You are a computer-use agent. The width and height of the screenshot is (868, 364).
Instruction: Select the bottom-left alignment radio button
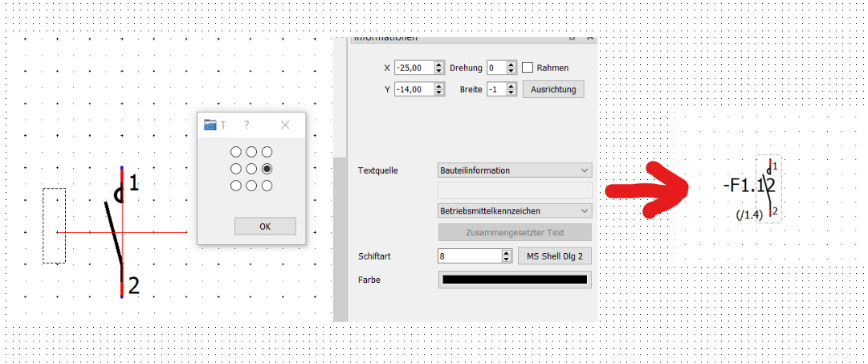[236, 186]
